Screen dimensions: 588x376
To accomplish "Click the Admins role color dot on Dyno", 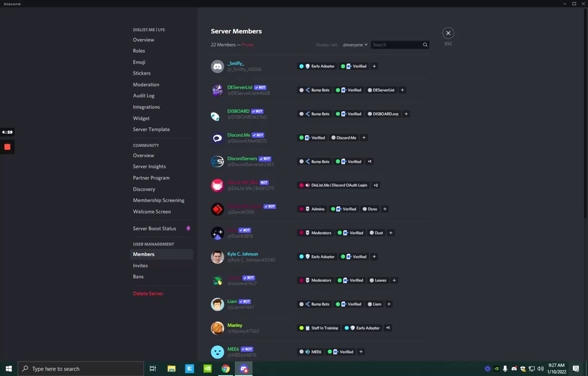I will click(x=301, y=209).
